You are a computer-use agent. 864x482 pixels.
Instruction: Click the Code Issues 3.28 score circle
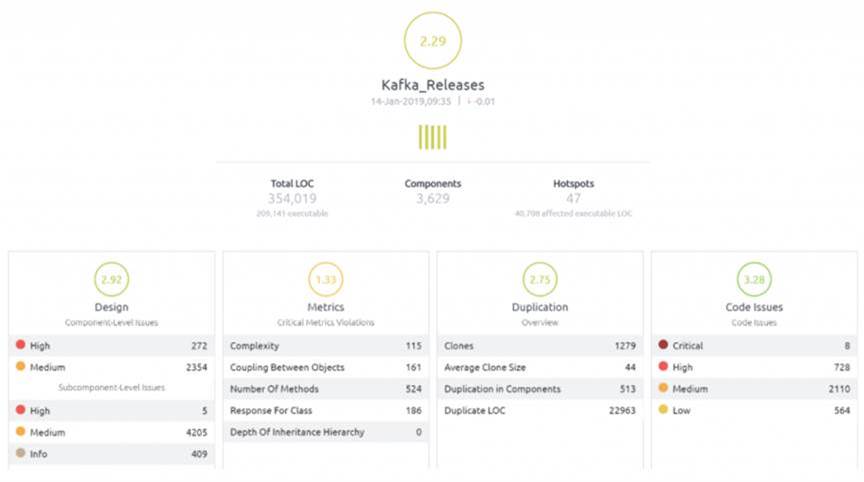click(753, 280)
